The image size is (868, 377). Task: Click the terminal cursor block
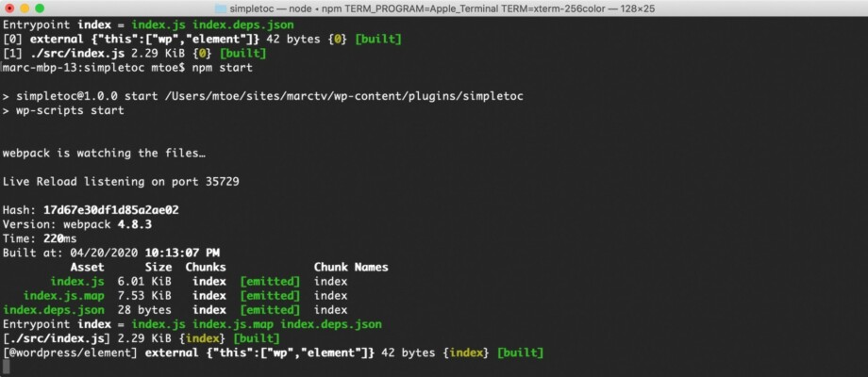6,367
